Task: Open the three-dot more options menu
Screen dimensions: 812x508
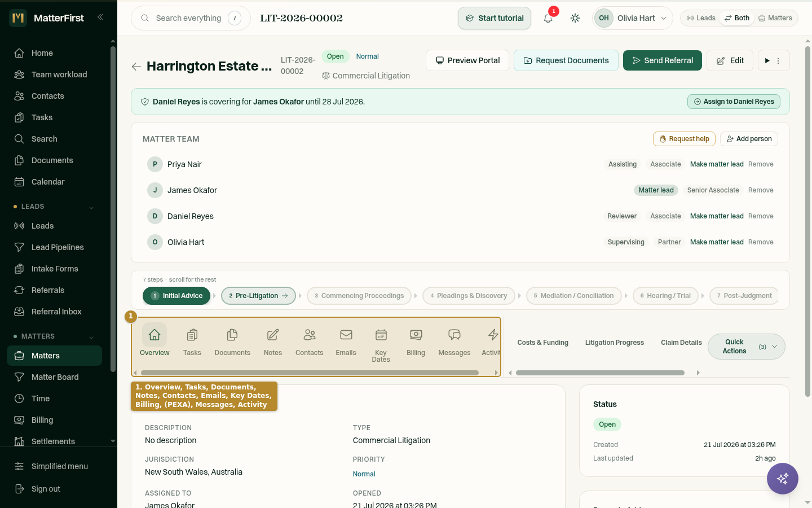Action: (x=778, y=60)
